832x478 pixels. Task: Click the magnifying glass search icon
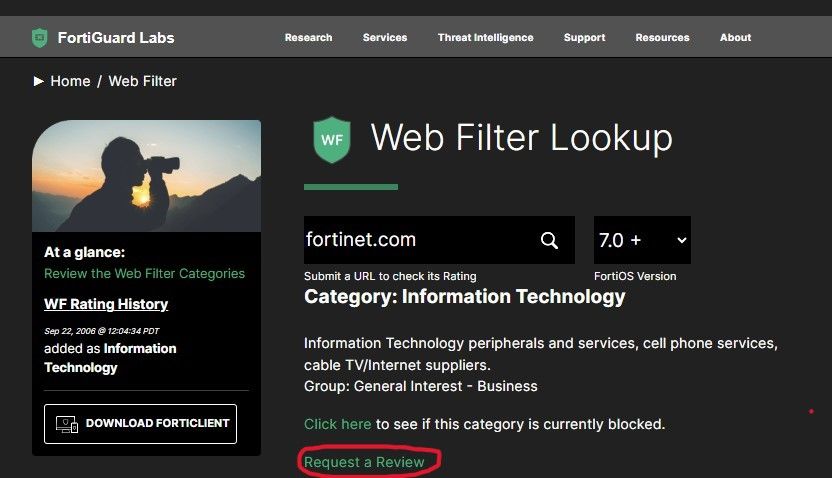(549, 240)
